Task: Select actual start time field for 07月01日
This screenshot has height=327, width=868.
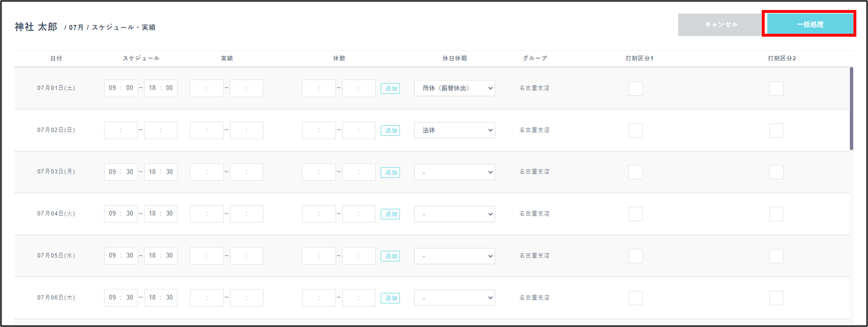Action: 207,88
